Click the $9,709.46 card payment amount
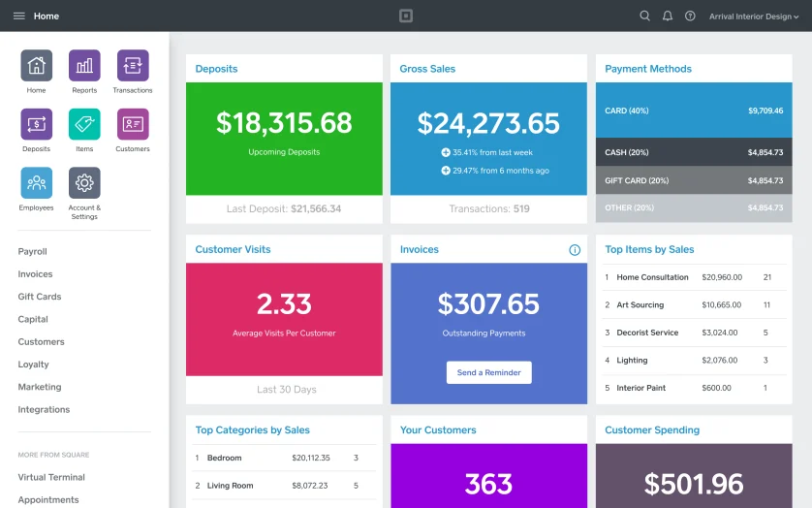 coord(765,111)
